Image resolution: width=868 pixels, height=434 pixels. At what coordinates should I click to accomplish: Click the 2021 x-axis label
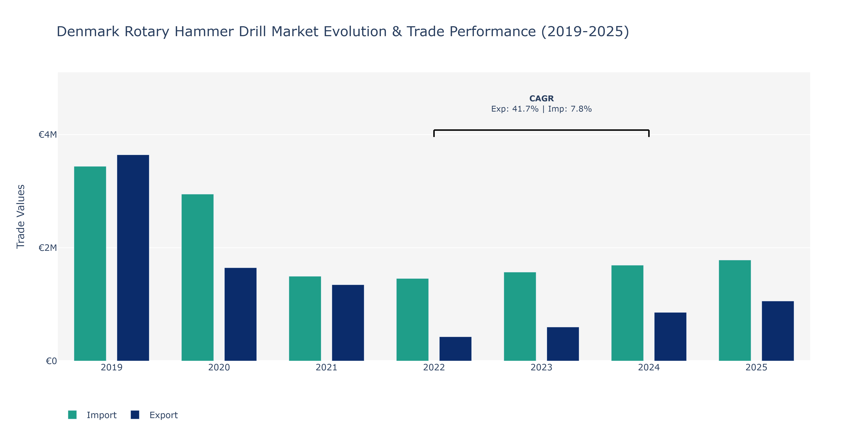327,367
